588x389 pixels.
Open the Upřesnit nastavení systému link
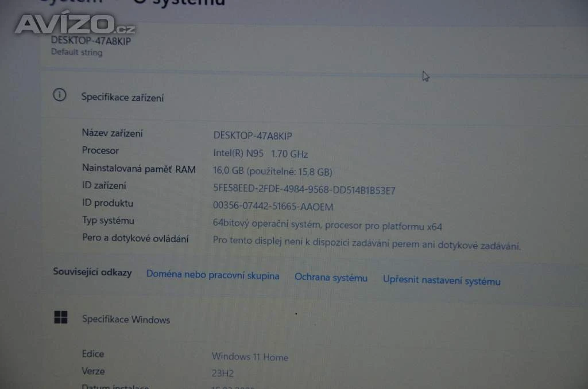pos(442,281)
